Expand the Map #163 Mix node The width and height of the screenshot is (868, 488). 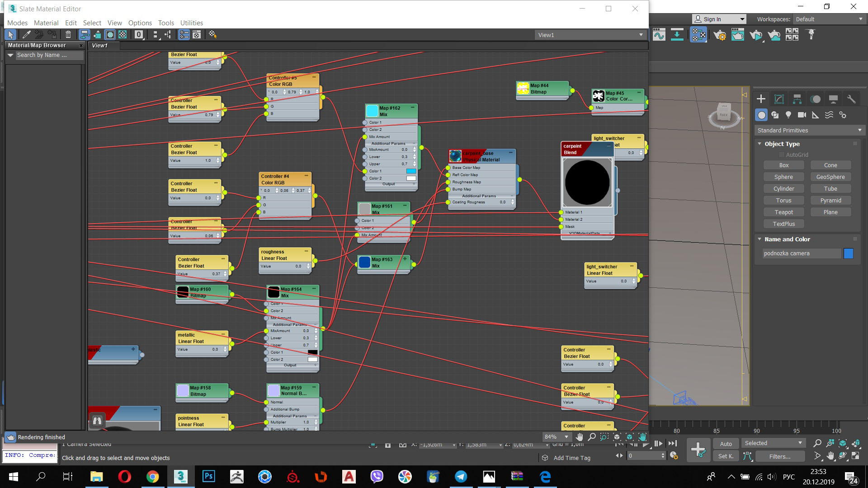tap(405, 259)
